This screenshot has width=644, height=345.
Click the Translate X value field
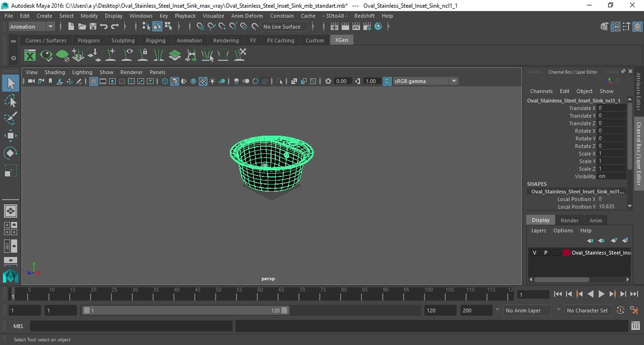pyautogui.click(x=612, y=108)
